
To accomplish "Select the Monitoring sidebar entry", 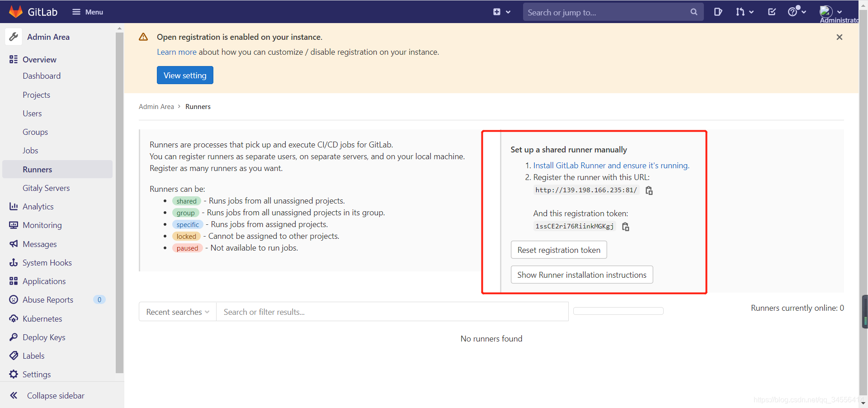I will point(42,225).
